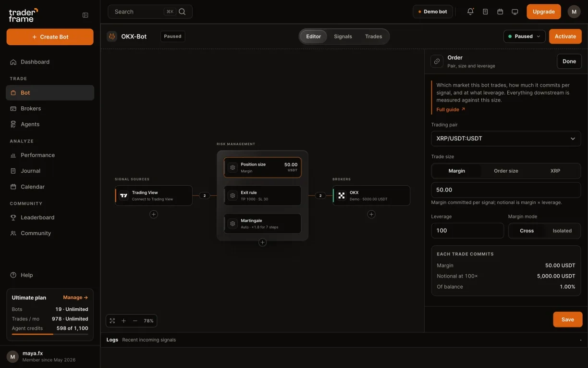Add a broker with plus icon
588x368 pixels.
371,214
